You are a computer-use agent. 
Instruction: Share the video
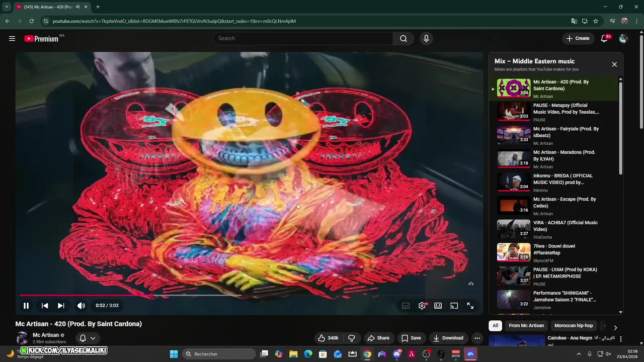pos(378,338)
